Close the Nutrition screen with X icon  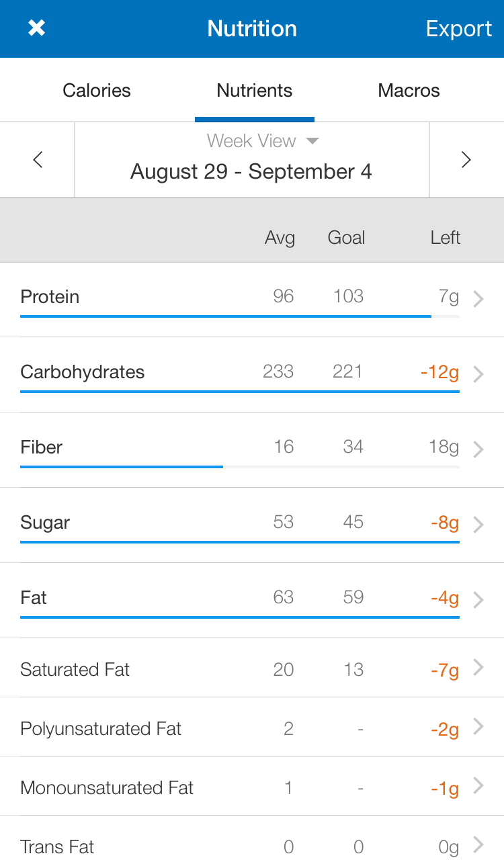click(36, 28)
